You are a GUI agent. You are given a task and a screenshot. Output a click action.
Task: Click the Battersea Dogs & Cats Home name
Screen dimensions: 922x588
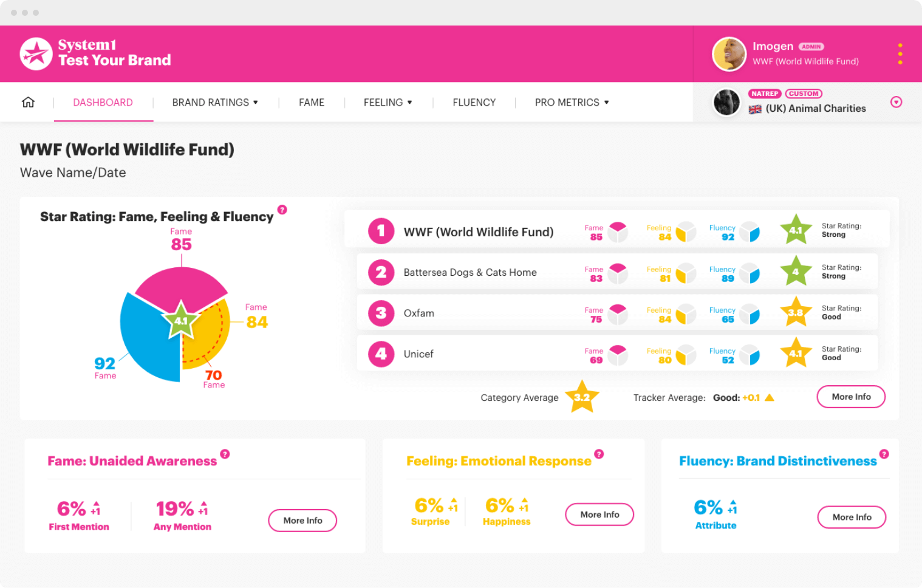(470, 272)
